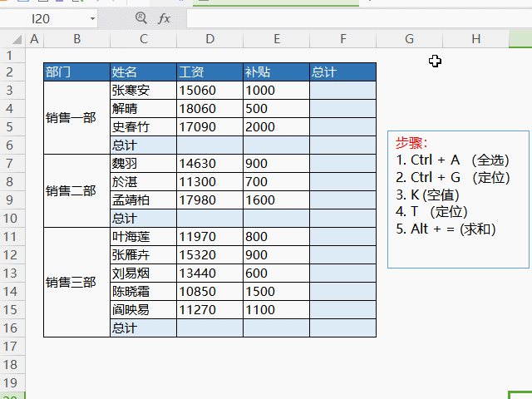
Task: Click salary cell 17980
Action: click(x=210, y=200)
